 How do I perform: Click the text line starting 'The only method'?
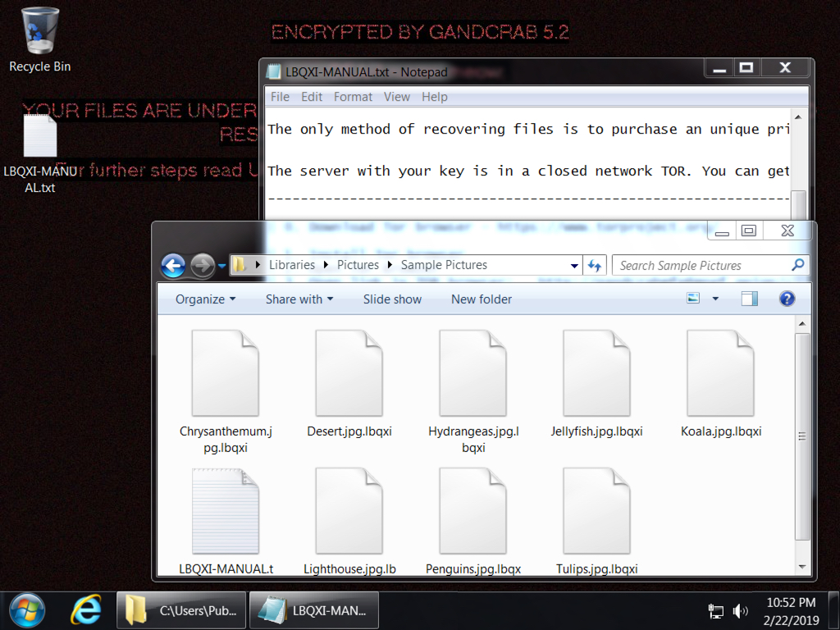point(528,129)
